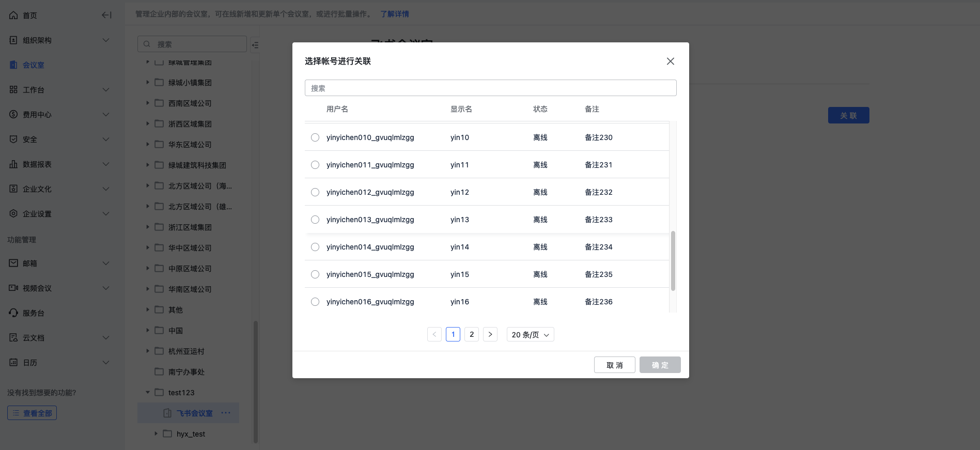Image resolution: width=980 pixels, height=450 pixels.
Task: Click the previous page arrow
Action: [434, 334]
